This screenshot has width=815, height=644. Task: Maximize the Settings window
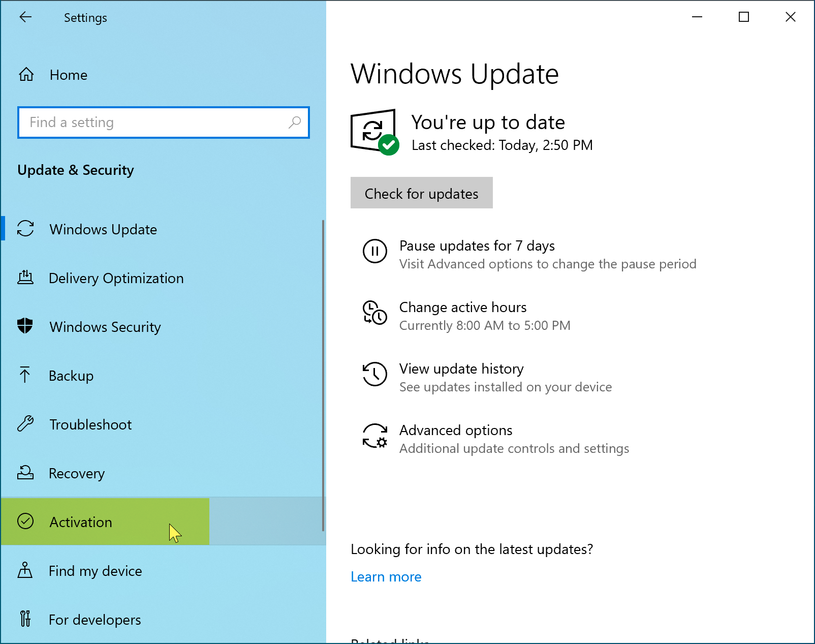click(x=743, y=17)
